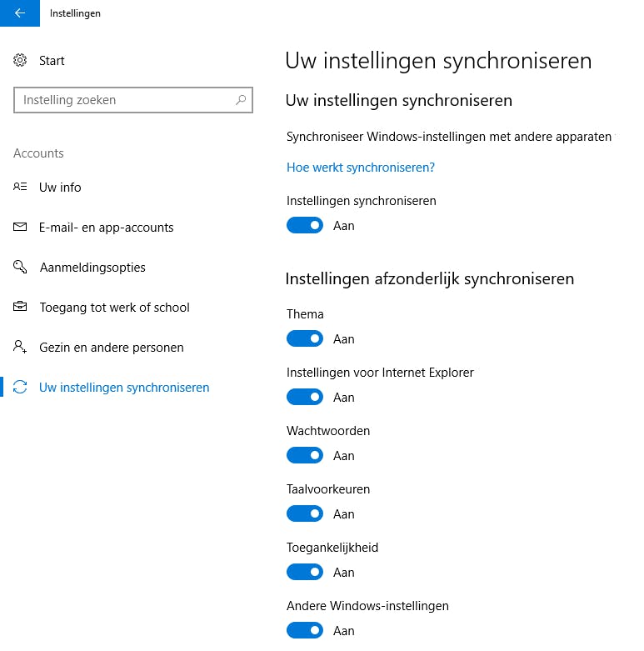Switch off the Wachtwoorden toggle

tap(305, 456)
